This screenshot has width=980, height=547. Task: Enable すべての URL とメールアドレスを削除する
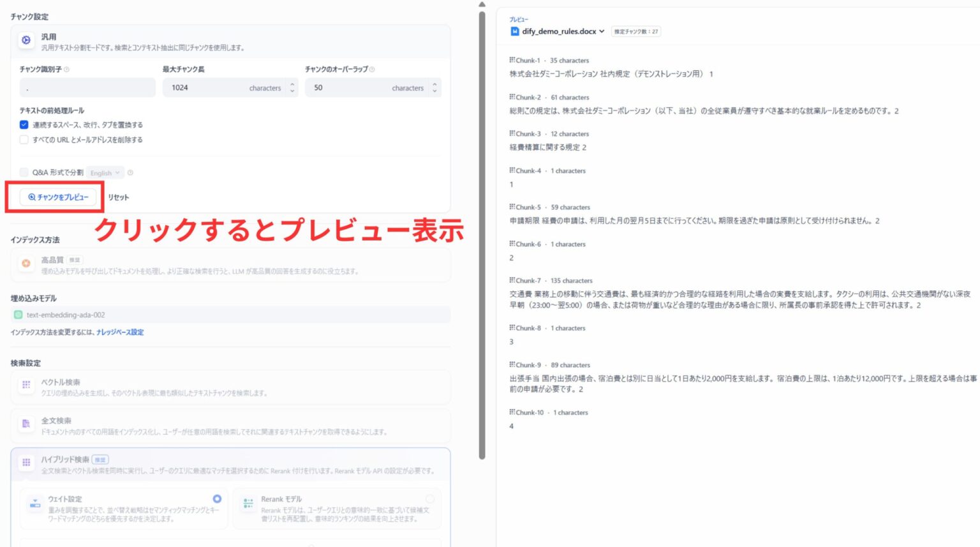(24, 139)
